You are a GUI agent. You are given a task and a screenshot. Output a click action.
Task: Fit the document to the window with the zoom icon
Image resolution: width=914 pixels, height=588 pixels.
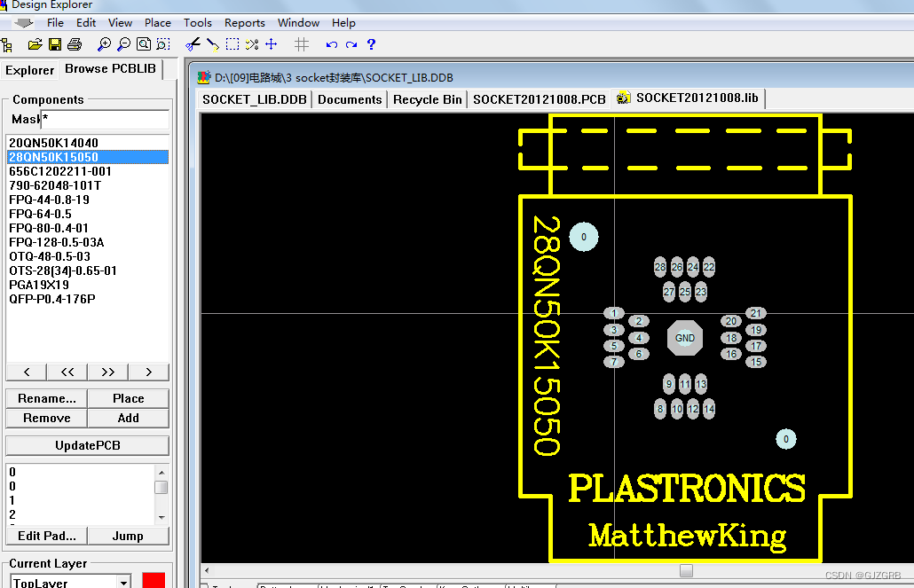click(144, 44)
